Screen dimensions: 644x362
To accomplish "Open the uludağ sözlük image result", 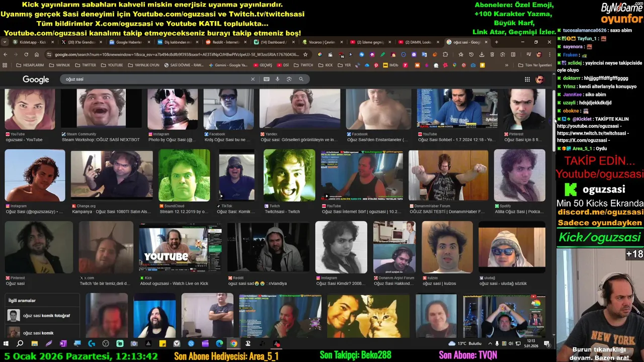I will coord(512,253).
